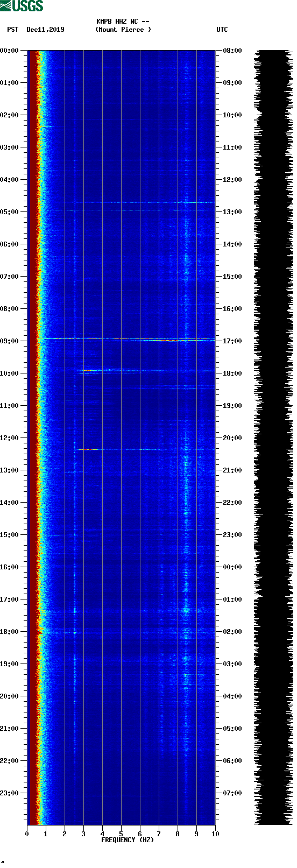This screenshot has width=297, height=868.
Task: Click the frequency axis tick '10'
Action: tap(215, 834)
